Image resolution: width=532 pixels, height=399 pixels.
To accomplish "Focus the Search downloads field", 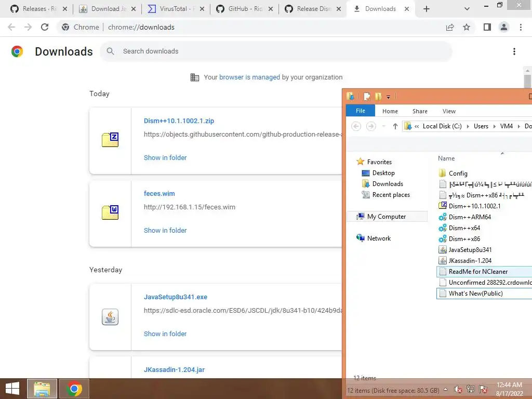I will point(275,51).
